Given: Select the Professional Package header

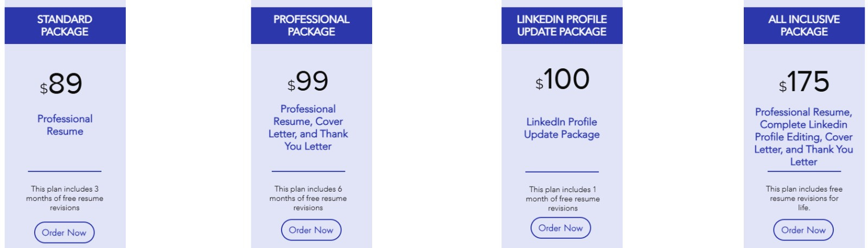Looking at the screenshot, I should pyautogui.click(x=311, y=26).
